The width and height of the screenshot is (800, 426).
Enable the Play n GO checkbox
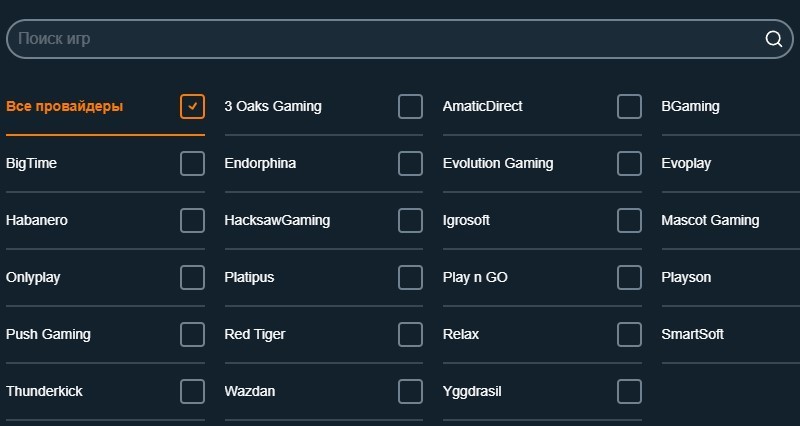pyautogui.click(x=629, y=277)
